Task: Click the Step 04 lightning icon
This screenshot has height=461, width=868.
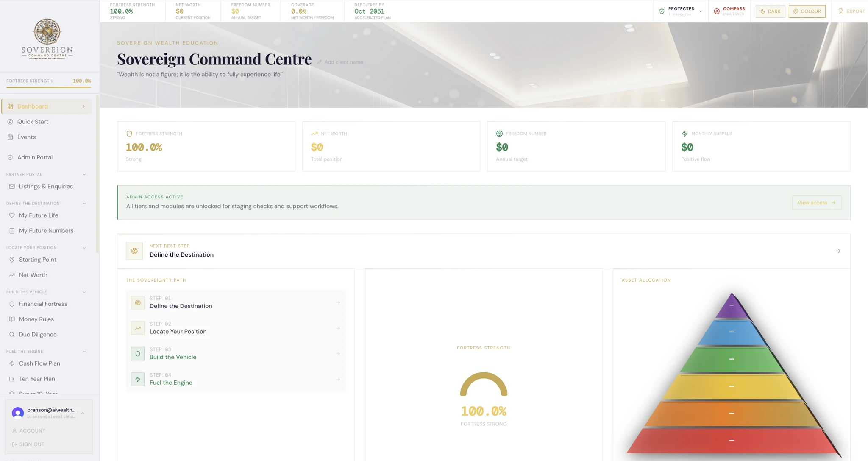Action: [138, 379]
